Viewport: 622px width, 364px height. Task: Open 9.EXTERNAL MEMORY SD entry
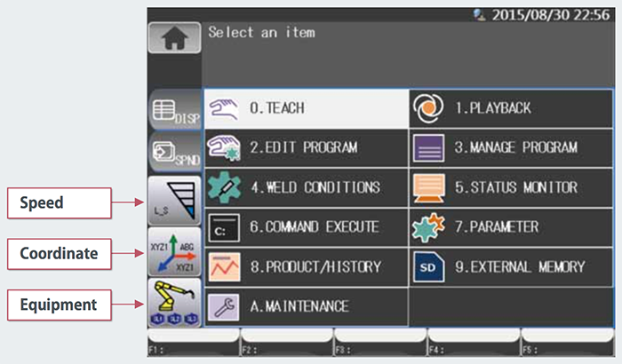511,267
